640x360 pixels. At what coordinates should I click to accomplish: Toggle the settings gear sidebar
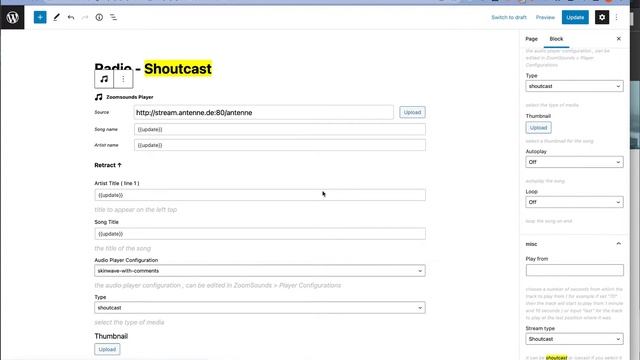point(602,17)
